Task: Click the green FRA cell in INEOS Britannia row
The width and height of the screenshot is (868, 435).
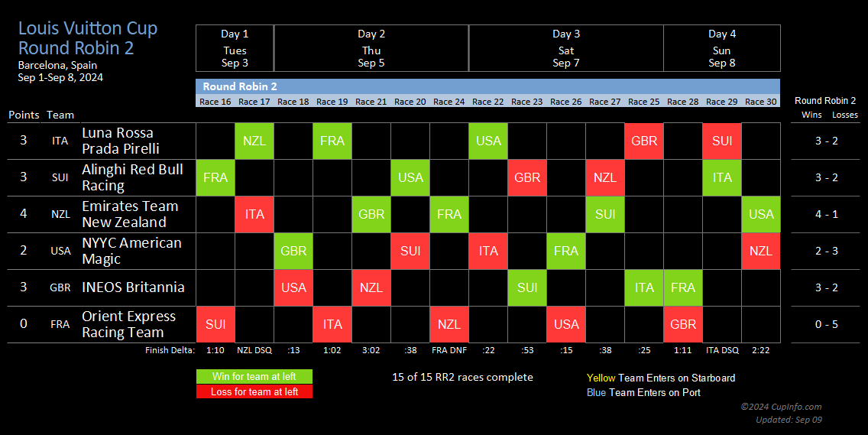Action: pos(683,287)
